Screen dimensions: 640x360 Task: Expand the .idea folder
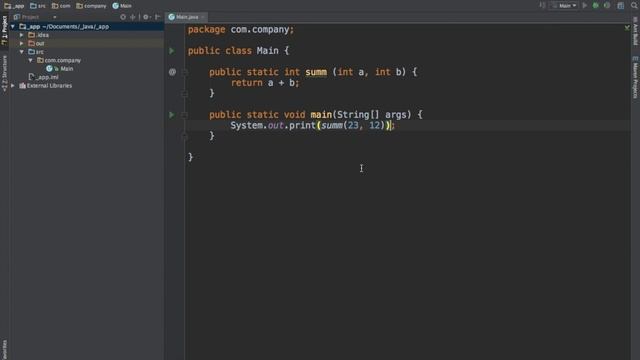coord(22,35)
